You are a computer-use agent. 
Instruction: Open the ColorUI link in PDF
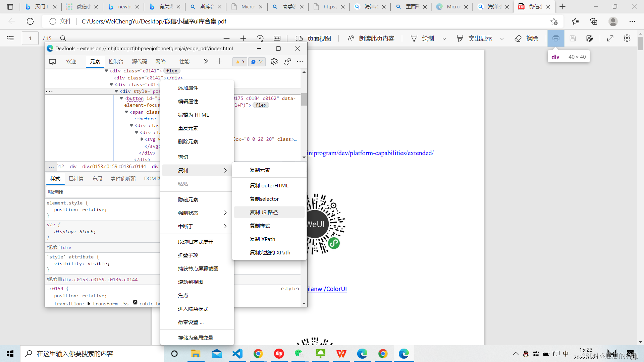coord(327,289)
